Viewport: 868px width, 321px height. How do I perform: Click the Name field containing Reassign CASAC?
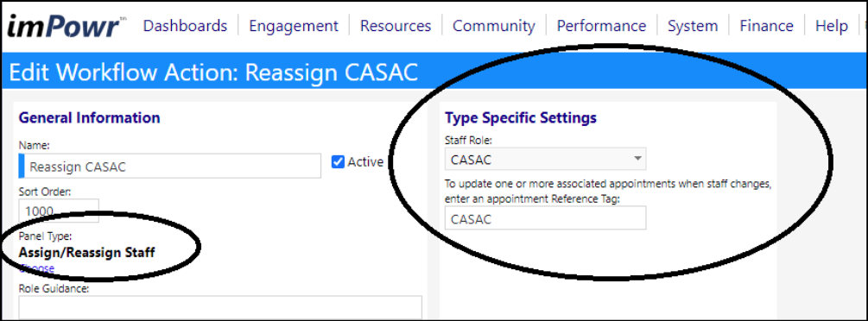[x=170, y=166]
